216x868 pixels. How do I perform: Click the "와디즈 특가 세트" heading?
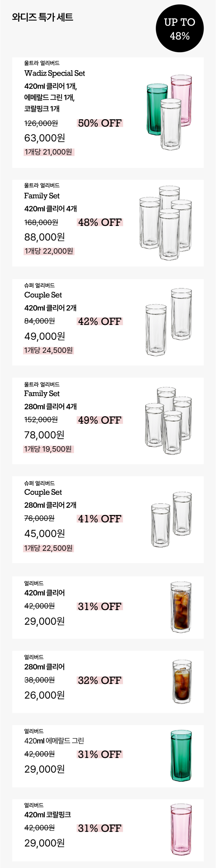coord(43,17)
